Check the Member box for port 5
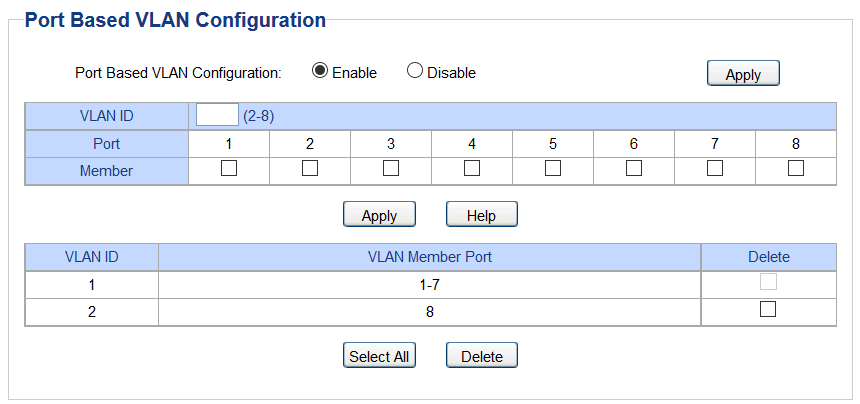Screen dimensions: 860x404 coord(553,169)
